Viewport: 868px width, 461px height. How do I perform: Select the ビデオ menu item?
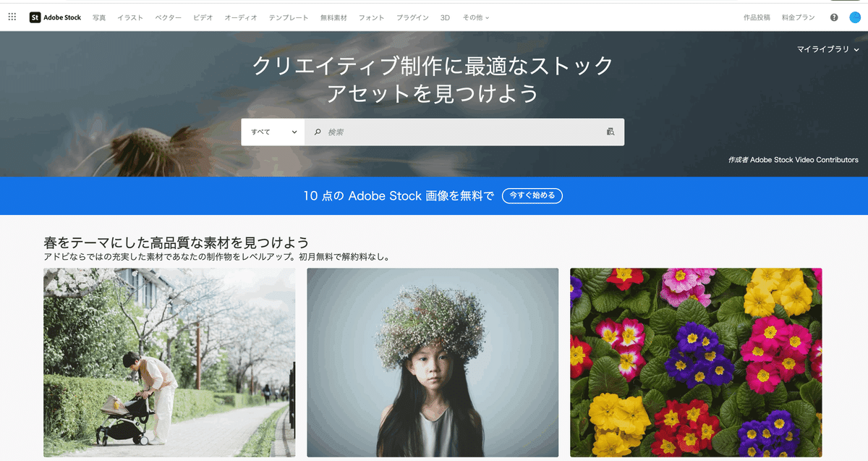click(x=203, y=17)
